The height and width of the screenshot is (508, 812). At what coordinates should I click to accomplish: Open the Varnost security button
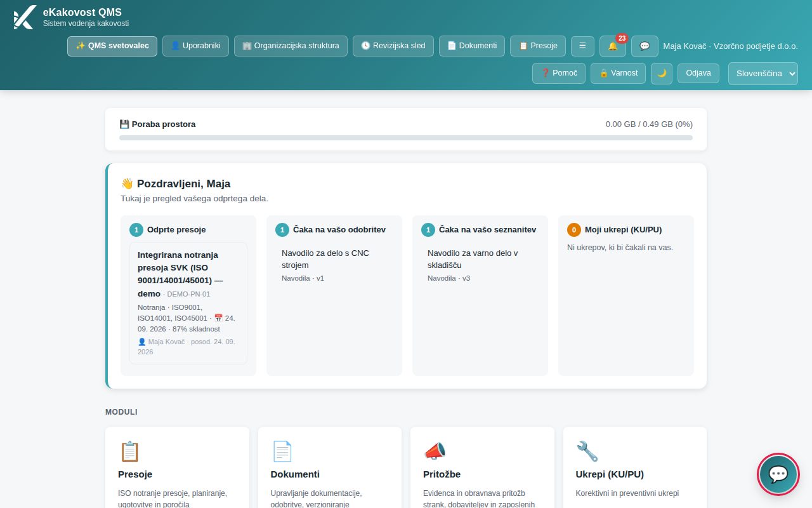[x=619, y=73]
